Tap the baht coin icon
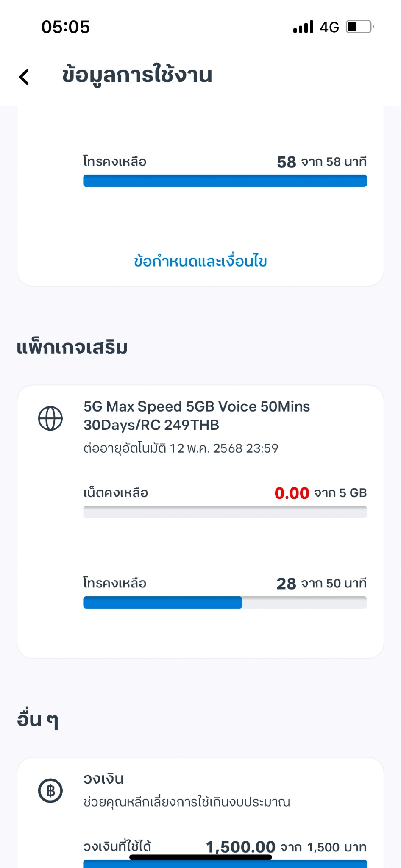 pyautogui.click(x=50, y=791)
